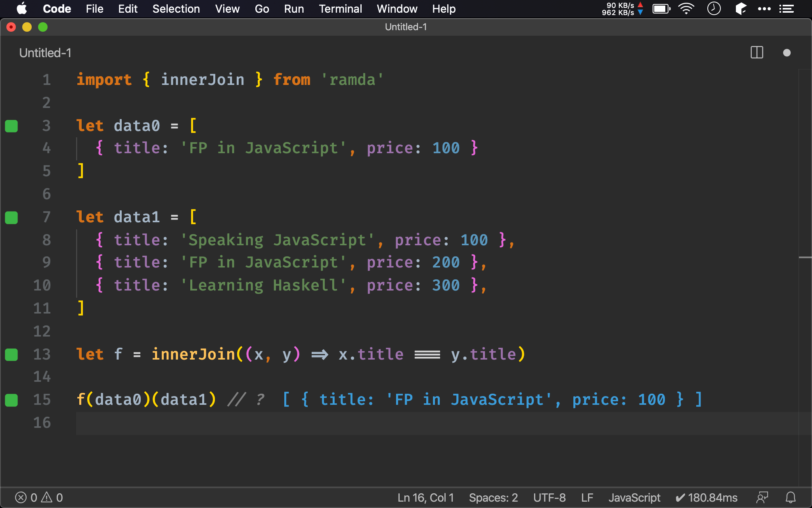Click the data1 variable declaration on line 7
This screenshot has height=508, width=812.
click(137, 217)
